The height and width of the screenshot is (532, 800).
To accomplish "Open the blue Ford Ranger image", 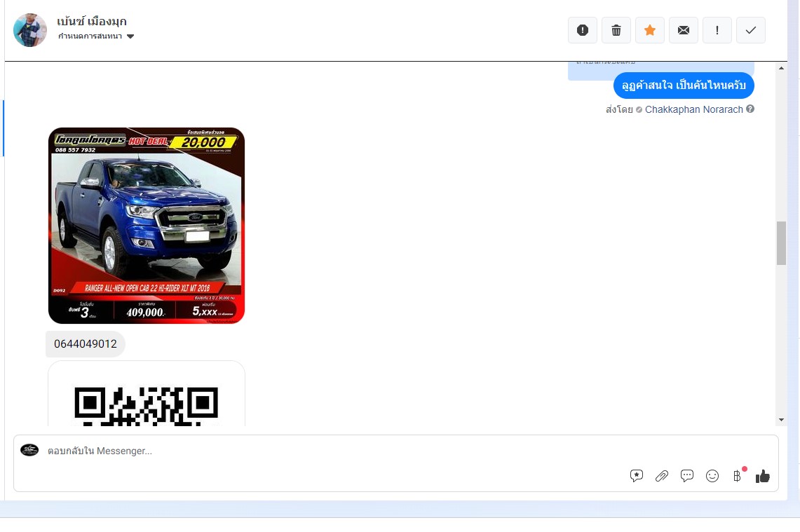I will click(147, 226).
